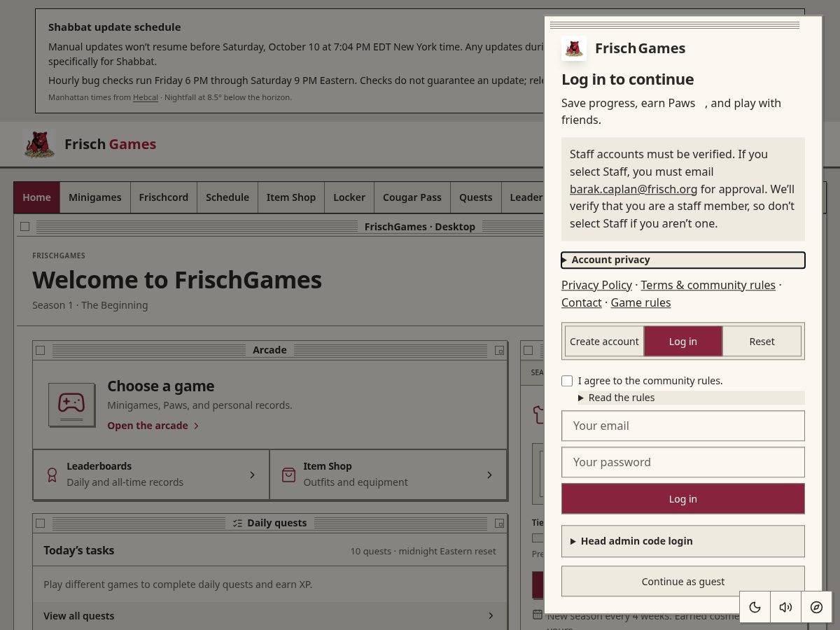
Task: Click 'Today's tasks' heading
Action: 79,551
